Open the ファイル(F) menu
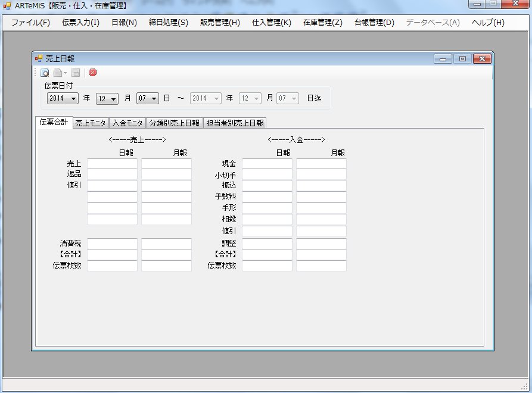532x393 pixels. [x=30, y=23]
